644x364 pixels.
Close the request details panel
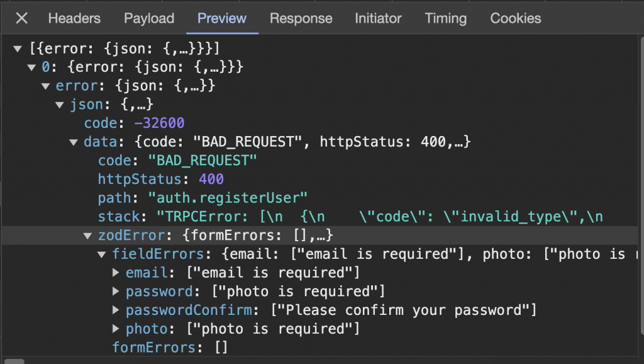point(21,18)
